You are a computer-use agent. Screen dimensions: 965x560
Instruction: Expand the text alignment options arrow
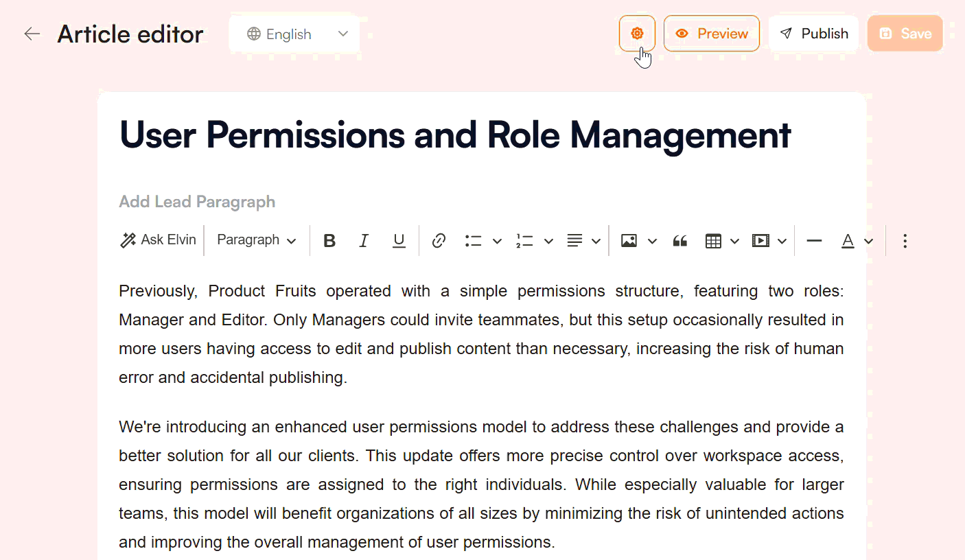pos(596,241)
